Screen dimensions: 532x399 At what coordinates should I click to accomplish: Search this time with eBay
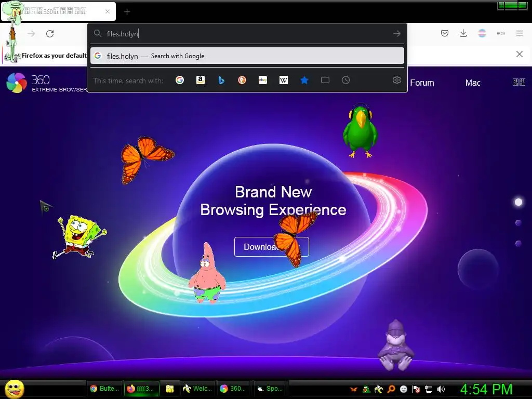point(262,80)
